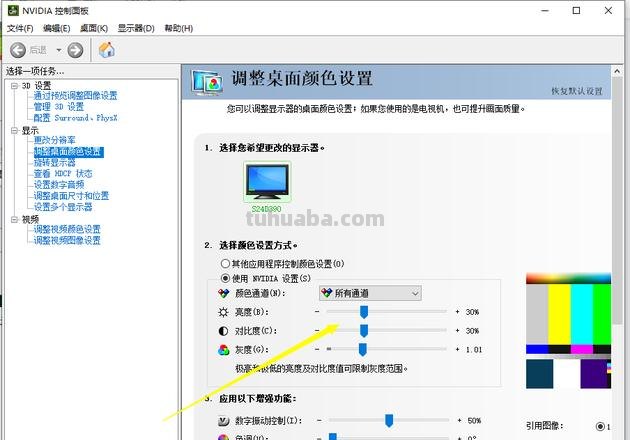Click the Back arrow button
The width and height of the screenshot is (630, 440).
click(18, 50)
